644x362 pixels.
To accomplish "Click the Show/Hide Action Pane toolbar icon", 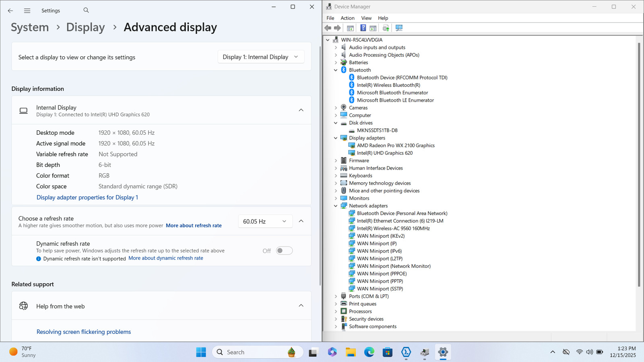I will (373, 28).
